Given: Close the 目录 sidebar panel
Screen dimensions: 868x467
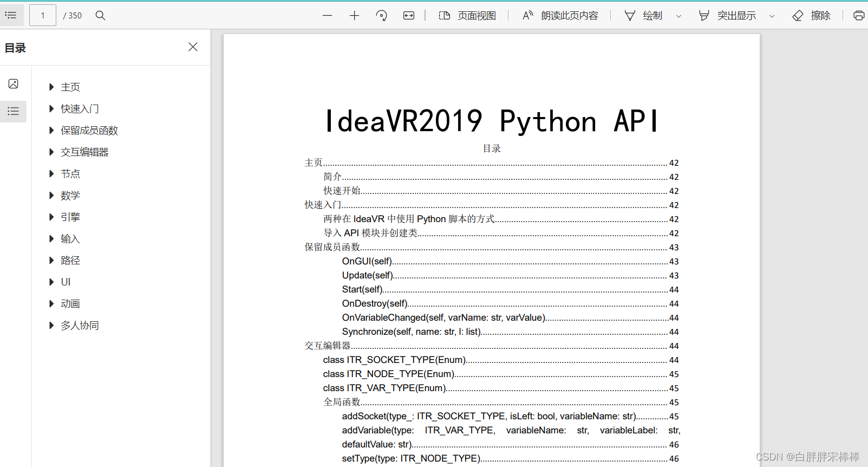Looking at the screenshot, I should 193,47.
